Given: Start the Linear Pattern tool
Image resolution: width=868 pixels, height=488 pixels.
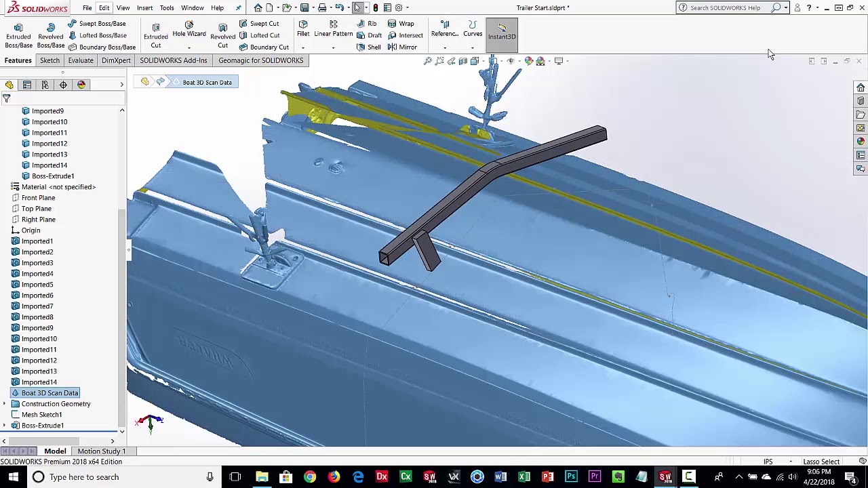Looking at the screenshot, I should point(333,29).
